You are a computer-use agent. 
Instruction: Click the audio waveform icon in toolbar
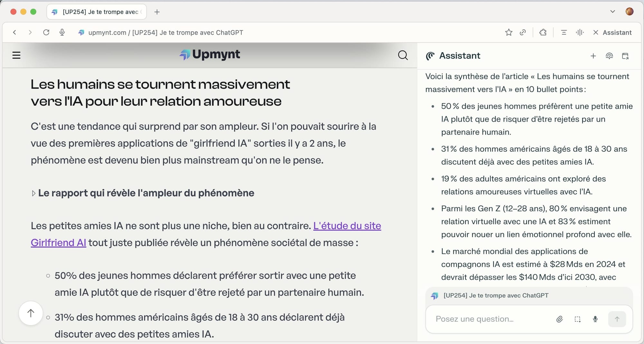coord(579,32)
